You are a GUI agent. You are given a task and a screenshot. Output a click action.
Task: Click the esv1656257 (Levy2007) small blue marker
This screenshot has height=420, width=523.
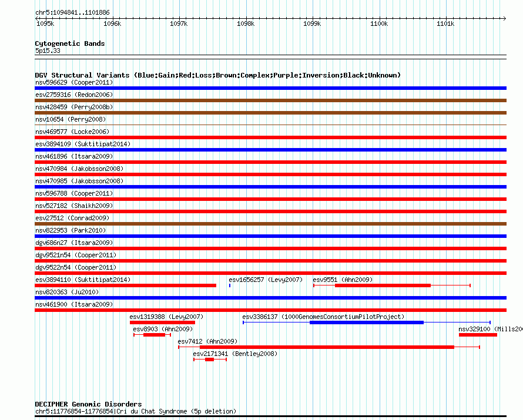click(x=230, y=285)
